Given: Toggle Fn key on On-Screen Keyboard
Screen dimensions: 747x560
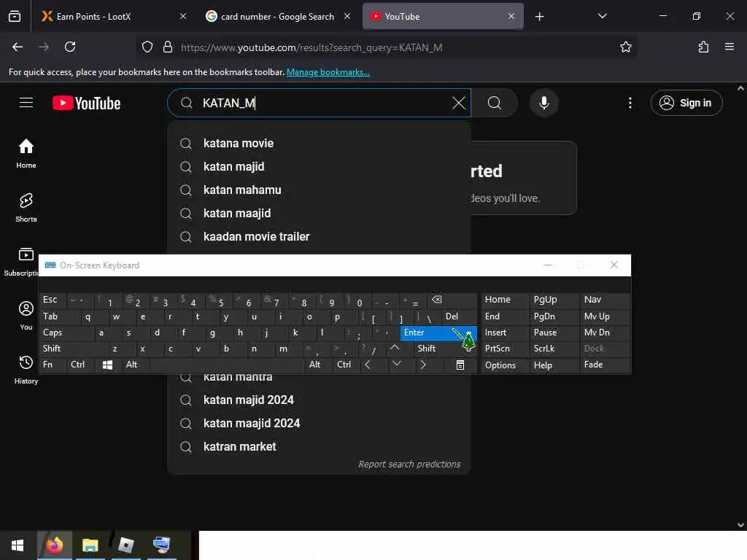Looking at the screenshot, I should click(53, 365).
